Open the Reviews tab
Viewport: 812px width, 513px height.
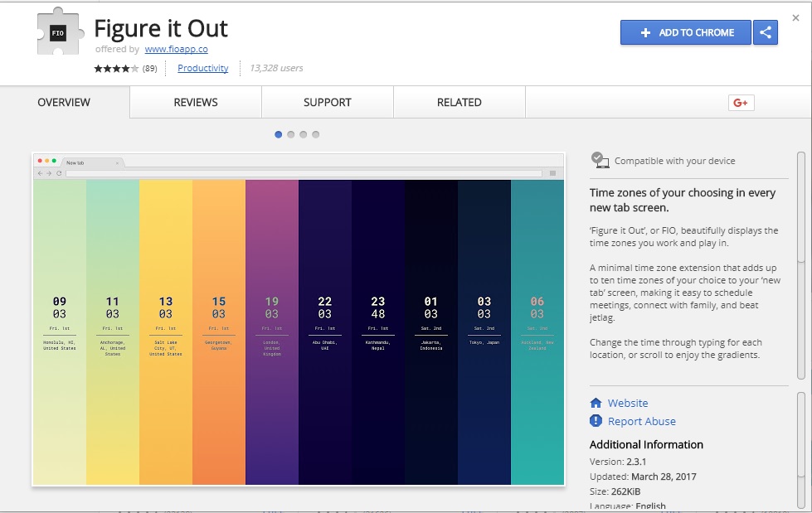196,103
